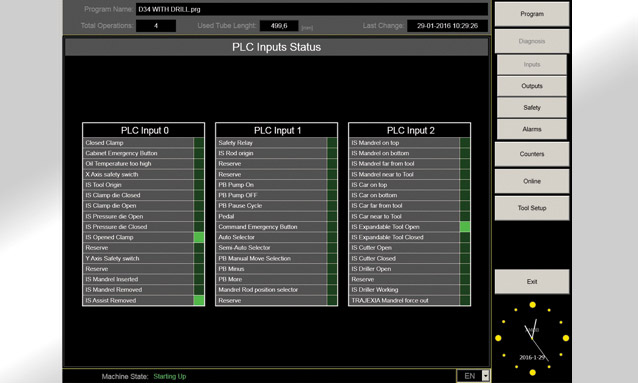The height and width of the screenshot is (383, 638).
Task: Select the Mandrel Rod position selector row
Action: (x=276, y=290)
